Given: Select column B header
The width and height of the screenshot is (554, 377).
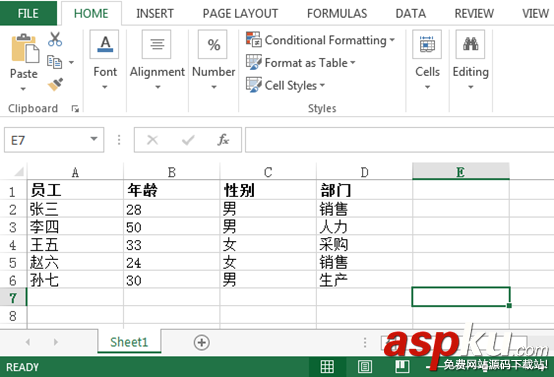Looking at the screenshot, I should (x=172, y=172).
